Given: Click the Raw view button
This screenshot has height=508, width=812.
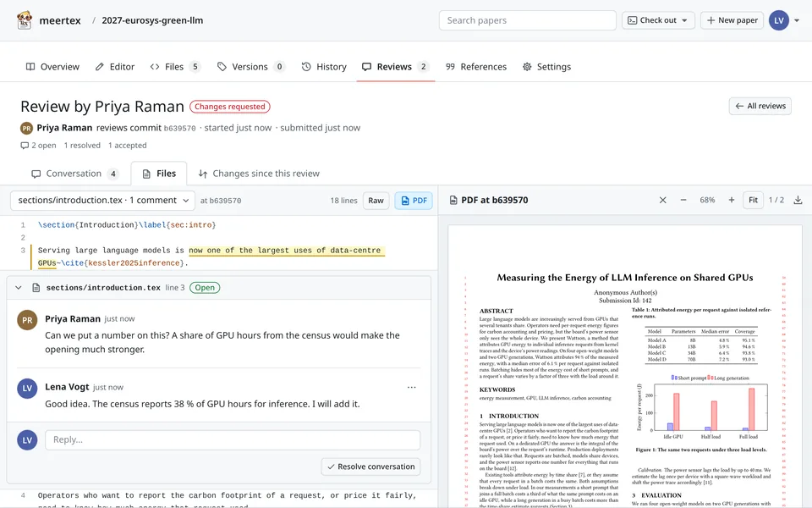Looking at the screenshot, I should pos(376,201).
